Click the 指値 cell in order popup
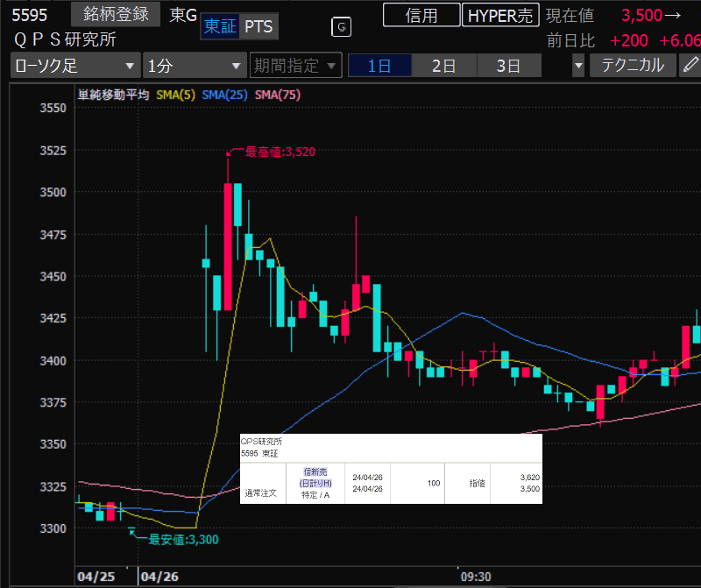Screen dimensions: 701x588 click(477, 483)
